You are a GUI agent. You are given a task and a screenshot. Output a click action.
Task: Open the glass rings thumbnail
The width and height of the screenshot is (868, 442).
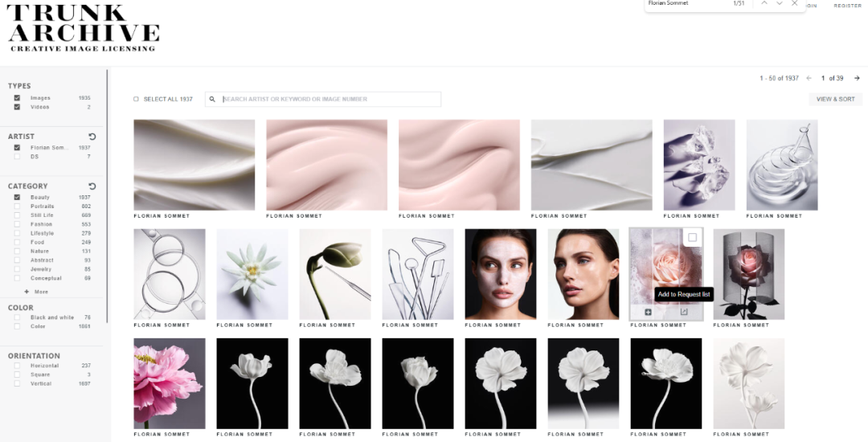point(170,274)
